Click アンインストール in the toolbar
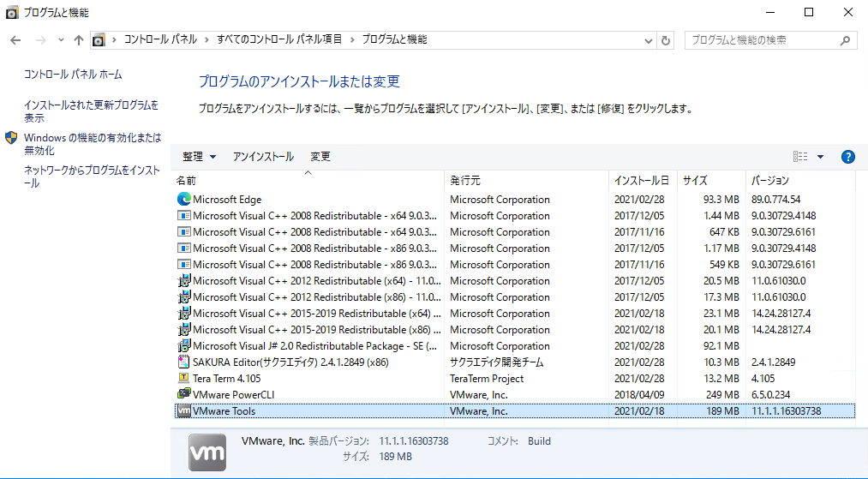Screen dimensions: 868x479 click(263, 157)
